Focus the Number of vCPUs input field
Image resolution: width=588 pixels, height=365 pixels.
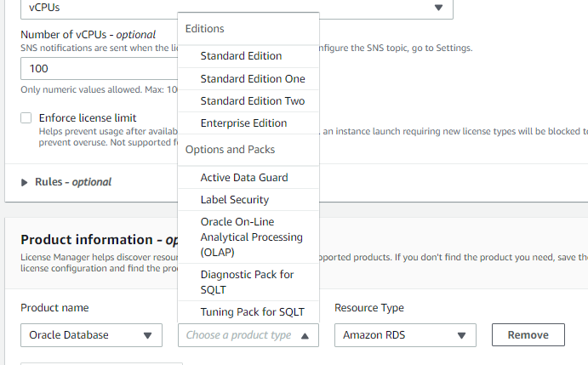click(x=100, y=69)
